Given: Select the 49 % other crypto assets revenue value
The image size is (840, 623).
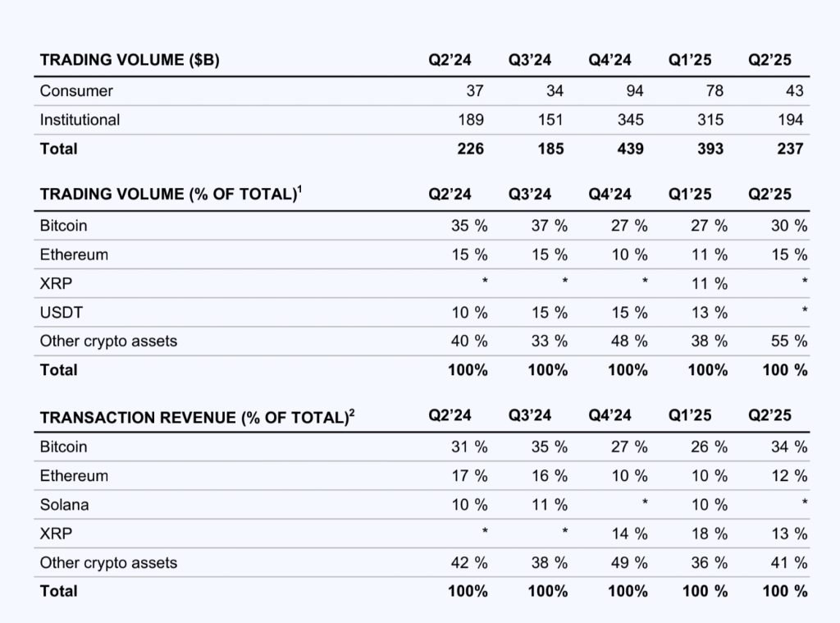Looking at the screenshot, I should point(629,563).
